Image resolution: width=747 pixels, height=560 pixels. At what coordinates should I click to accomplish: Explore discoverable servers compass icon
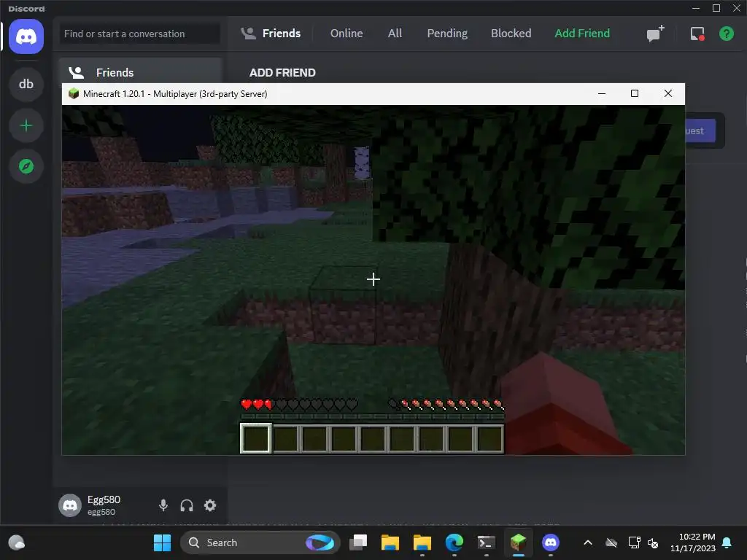click(26, 166)
